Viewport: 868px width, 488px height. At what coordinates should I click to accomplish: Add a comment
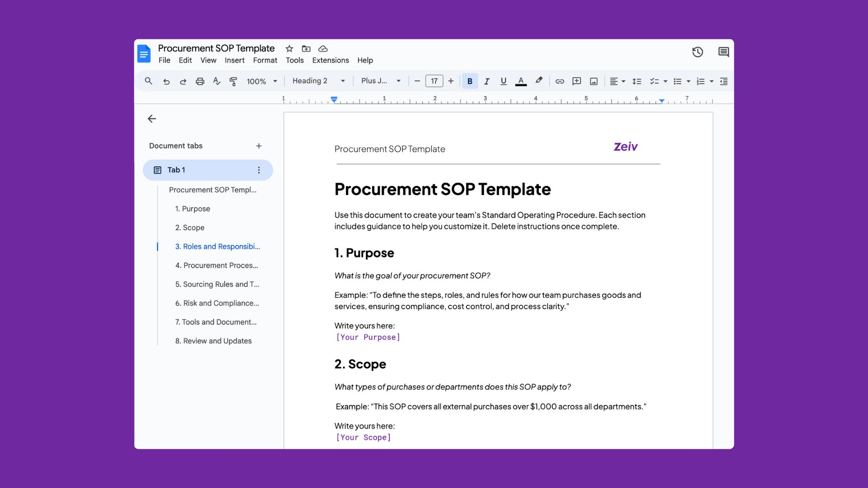(x=576, y=81)
